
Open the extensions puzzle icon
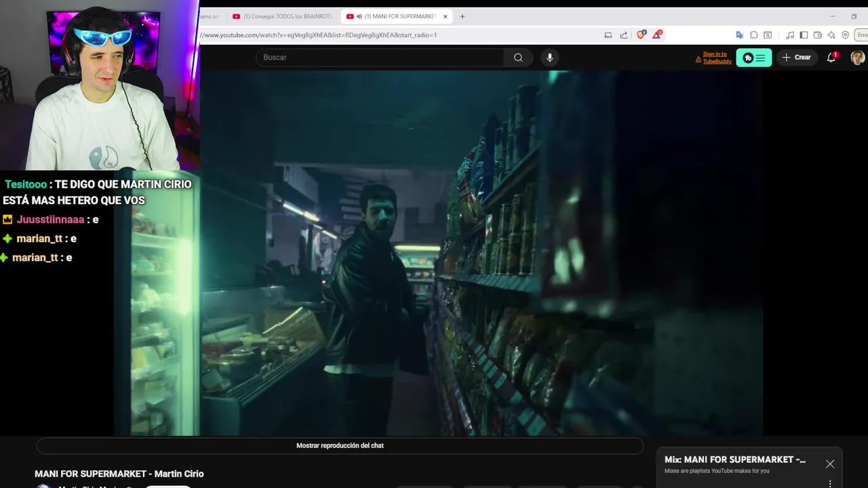coord(753,35)
